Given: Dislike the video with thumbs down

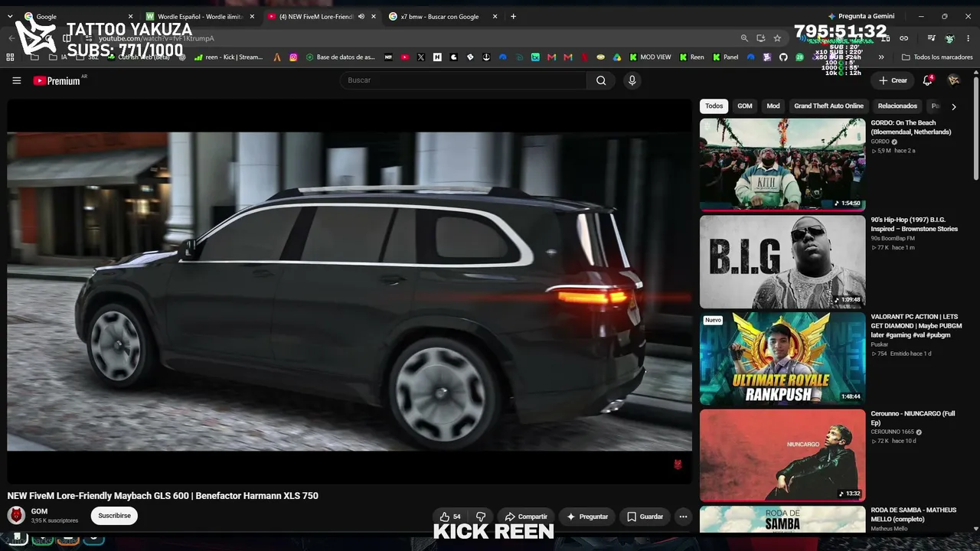Looking at the screenshot, I should click(x=481, y=517).
